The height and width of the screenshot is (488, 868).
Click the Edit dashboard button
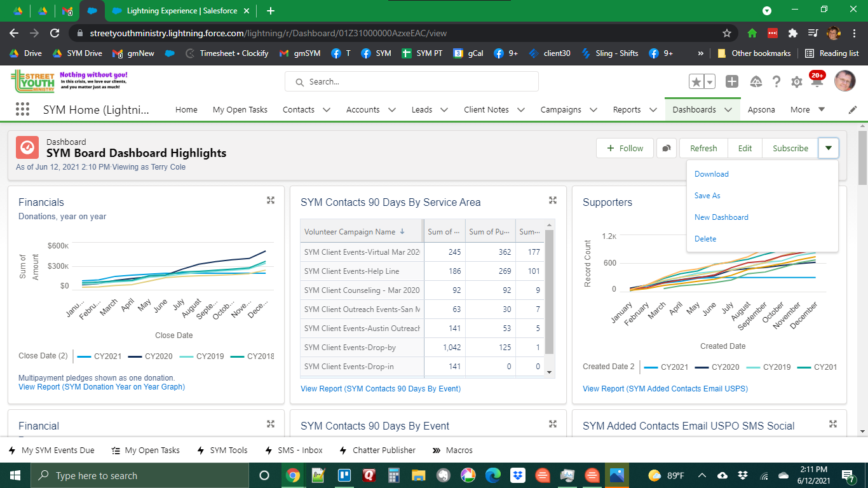point(745,148)
